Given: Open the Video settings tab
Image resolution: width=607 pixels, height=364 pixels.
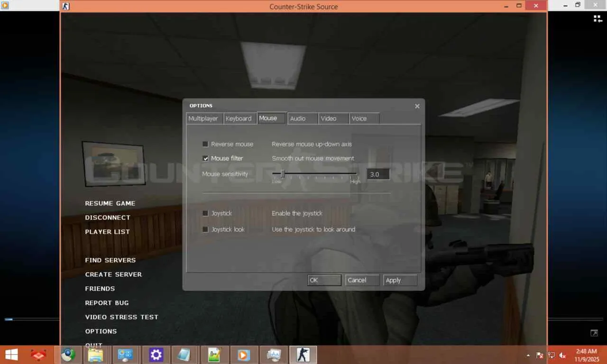Looking at the screenshot, I should pos(333,118).
